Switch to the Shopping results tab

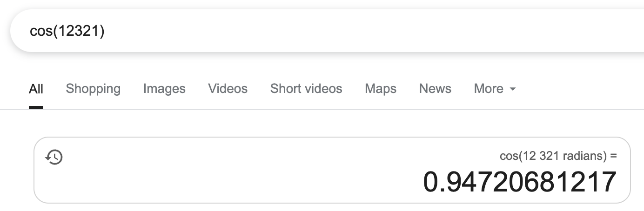tap(93, 89)
